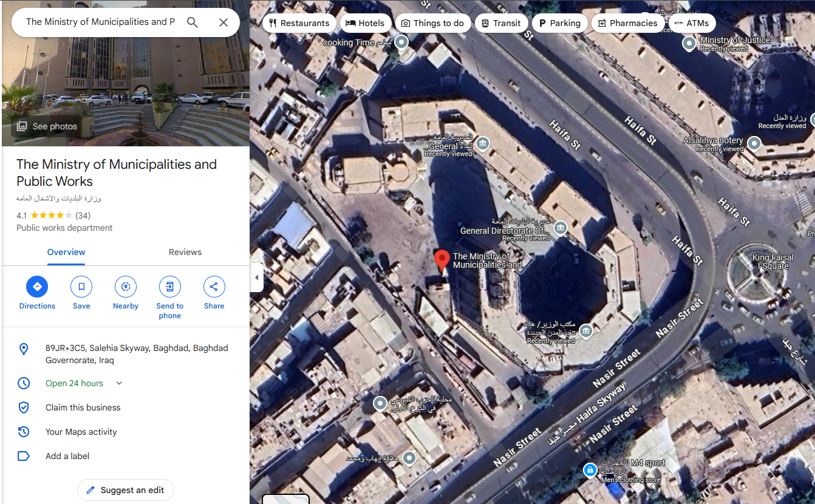This screenshot has width=815, height=504.
Task: Click Claim this business
Action: point(83,407)
